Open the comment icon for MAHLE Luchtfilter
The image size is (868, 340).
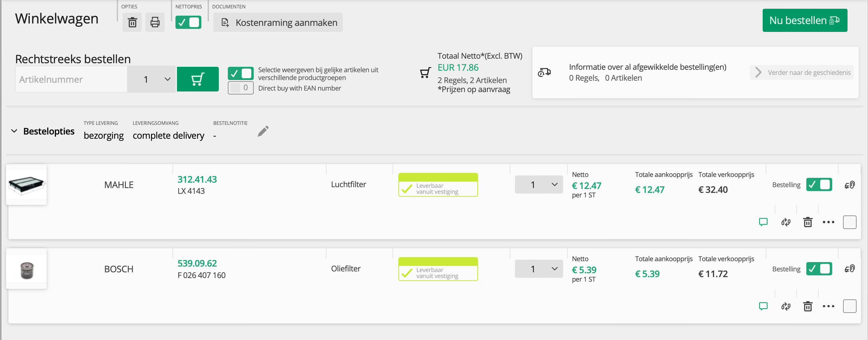pyautogui.click(x=763, y=222)
